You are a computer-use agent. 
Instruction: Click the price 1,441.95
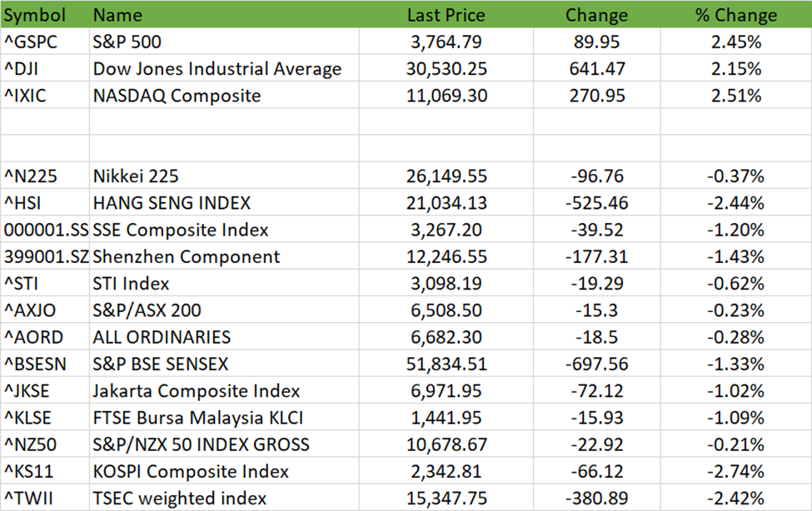[446, 418]
